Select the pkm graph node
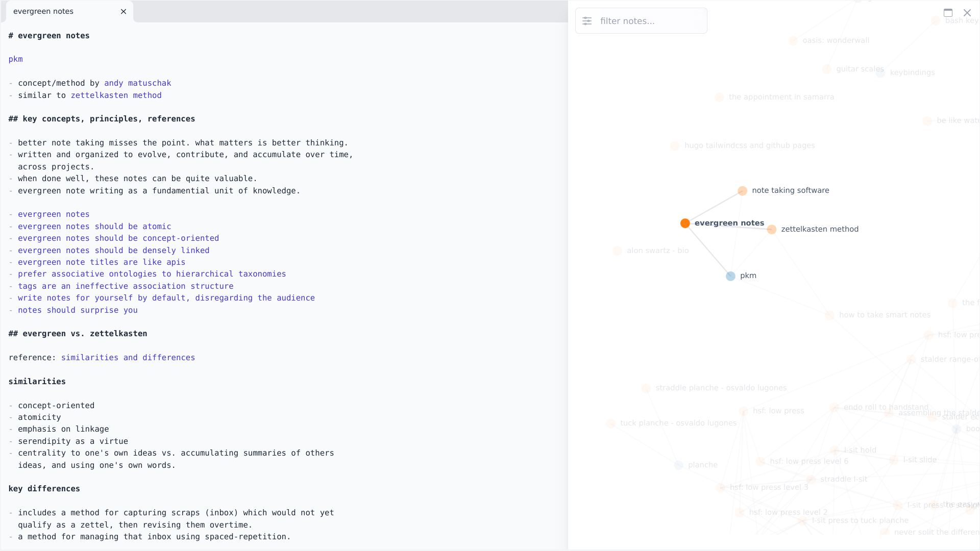 tap(731, 275)
